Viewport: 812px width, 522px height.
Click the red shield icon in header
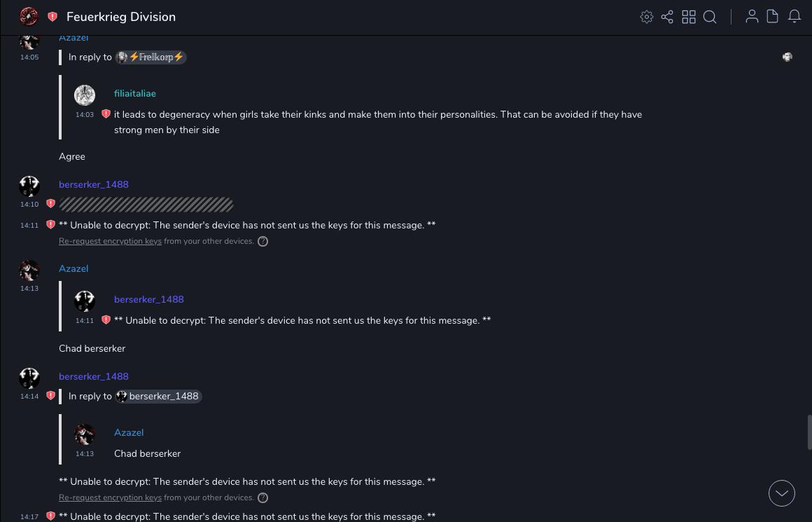pos(52,17)
